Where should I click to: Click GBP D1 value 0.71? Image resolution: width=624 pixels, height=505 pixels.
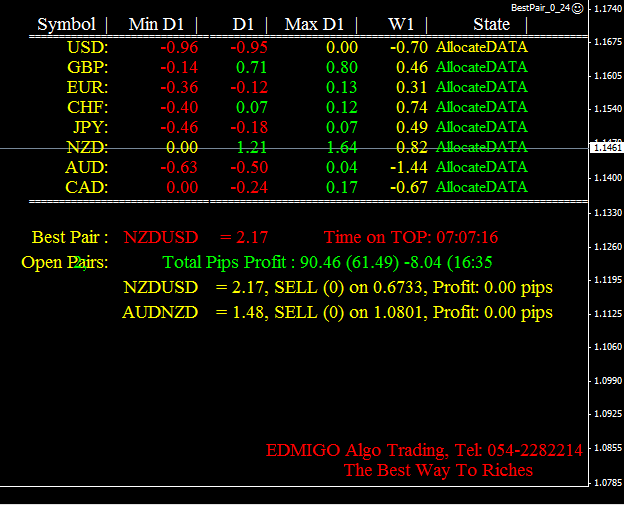pyautogui.click(x=252, y=67)
